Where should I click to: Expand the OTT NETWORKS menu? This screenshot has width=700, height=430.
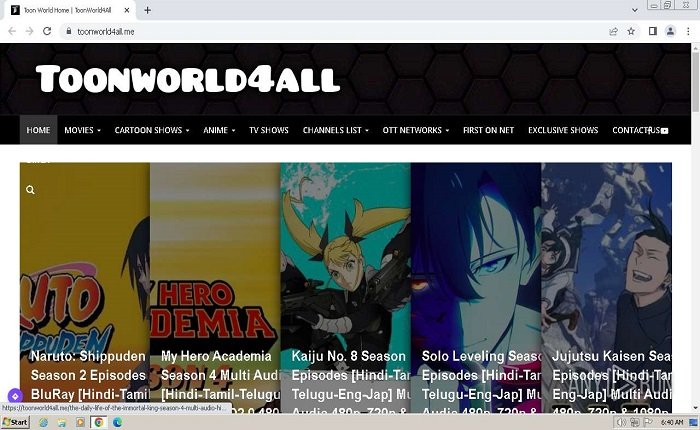pyautogui.click(x=416, y=130)
